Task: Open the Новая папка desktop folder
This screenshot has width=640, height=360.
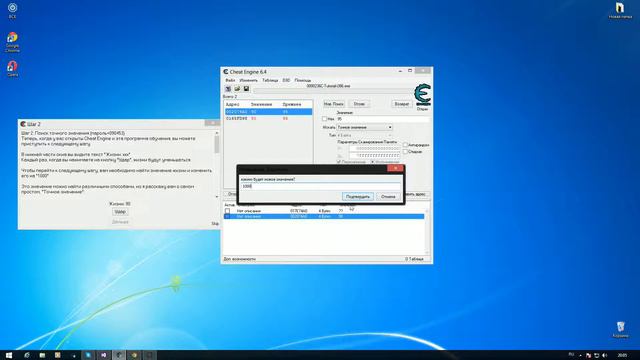Action: [x=620, y=11]
